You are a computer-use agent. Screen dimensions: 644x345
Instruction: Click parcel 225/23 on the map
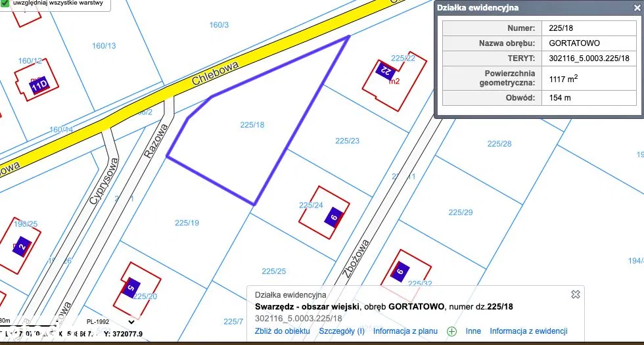[347, 141]
